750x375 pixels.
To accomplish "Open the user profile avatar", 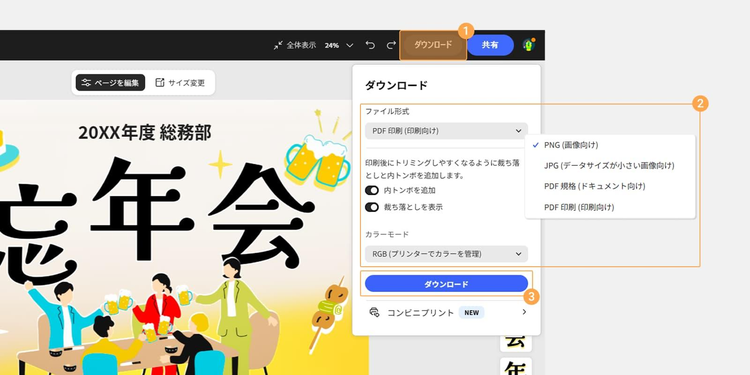I will tap(528, 45).
